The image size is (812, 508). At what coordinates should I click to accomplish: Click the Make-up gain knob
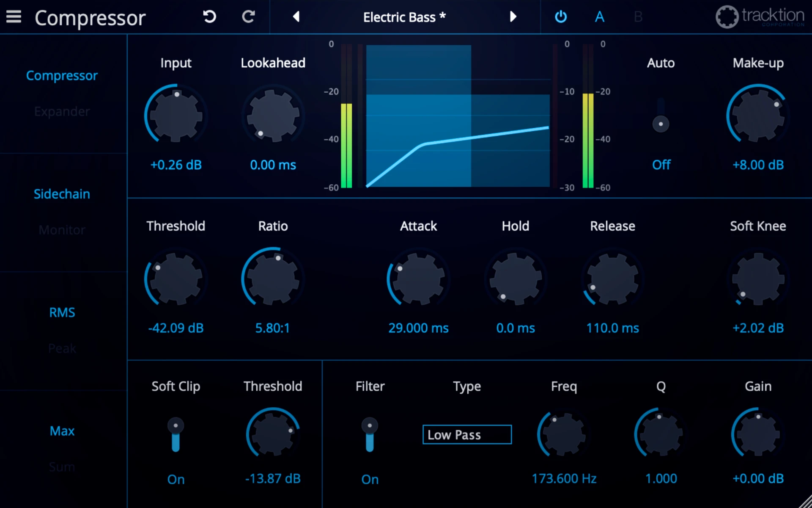758,115
